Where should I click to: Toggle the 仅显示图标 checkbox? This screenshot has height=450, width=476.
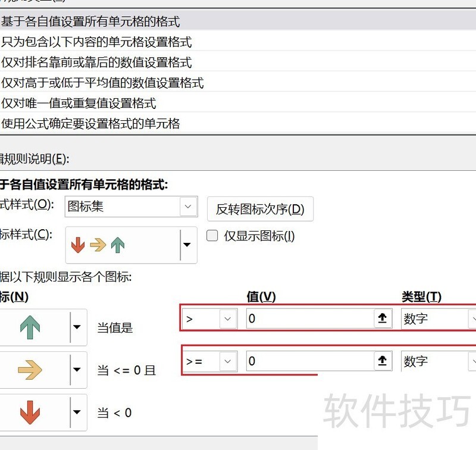point(212,236)
